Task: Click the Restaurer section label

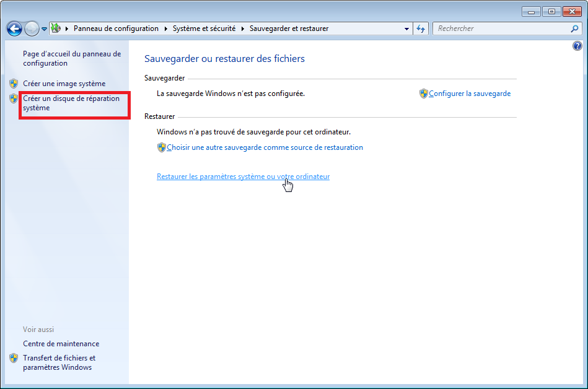Action: 159,116
